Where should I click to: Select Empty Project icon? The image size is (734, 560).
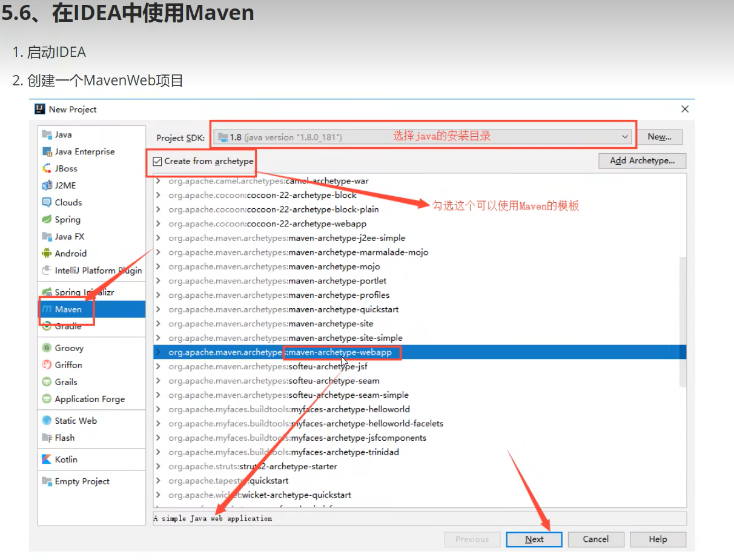click(47, 481)
